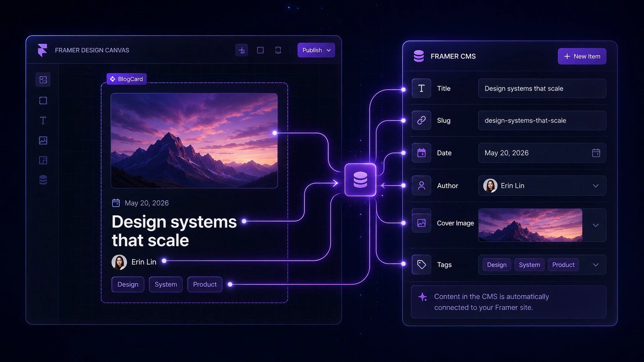This screenshot has height=362, width=644.
Task: Select 'Erin Lin' author name in BlogCard
Action: [x=144, y=262]
